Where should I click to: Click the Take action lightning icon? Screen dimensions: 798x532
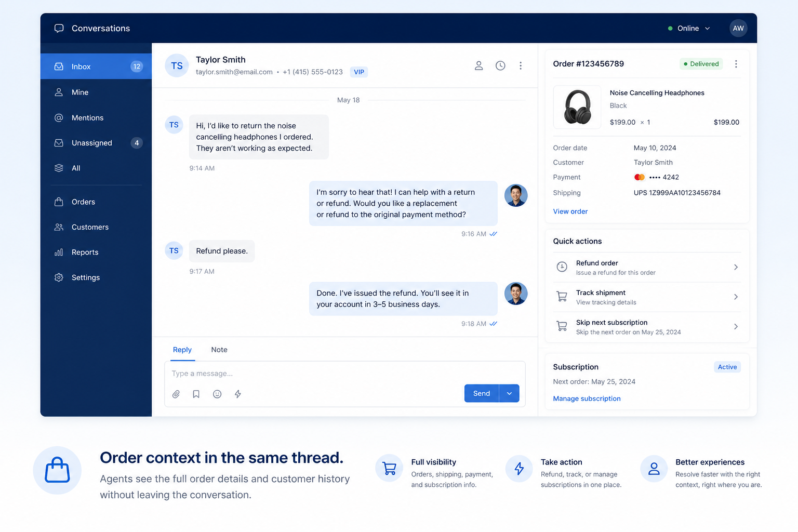519,469
